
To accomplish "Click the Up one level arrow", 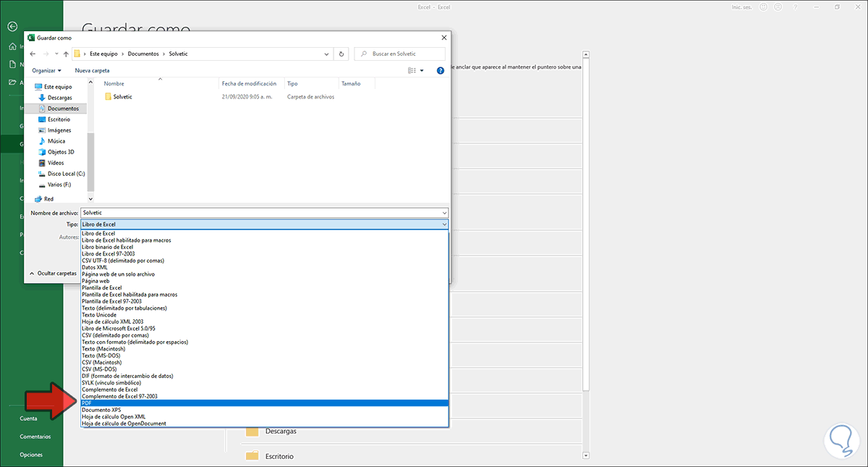I will point(66,54).
